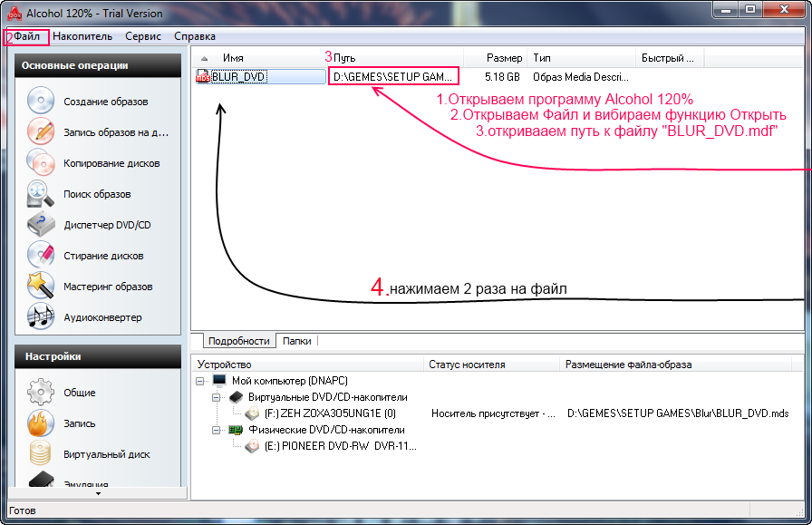Click the Мой компьютер monitor icon
Screen dimensions: 812x525
pyautogui.click(x=219, y=381)
